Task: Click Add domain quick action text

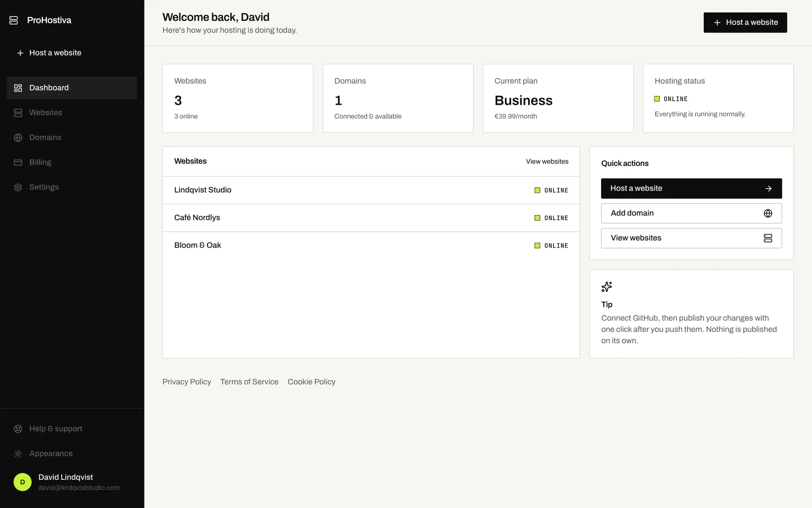Action: tap(632, 213)
